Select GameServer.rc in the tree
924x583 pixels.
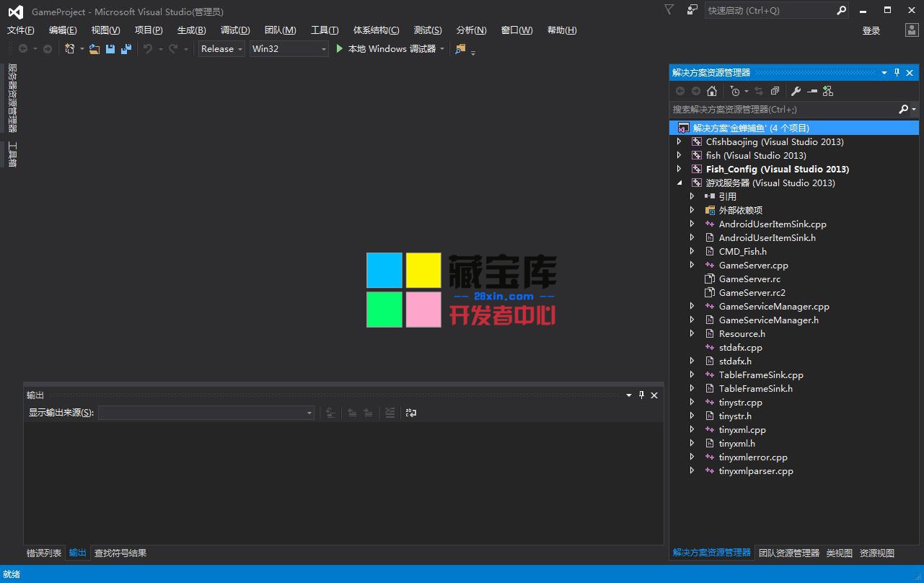(x=749, y=279)
